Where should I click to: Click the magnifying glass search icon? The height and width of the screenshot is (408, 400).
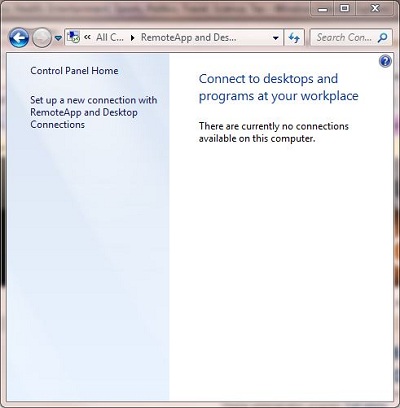(383, 37)
